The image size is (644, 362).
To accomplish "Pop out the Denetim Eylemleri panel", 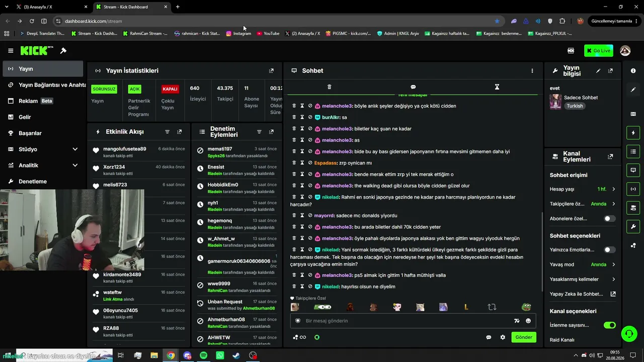I will (x=271, y=132).
